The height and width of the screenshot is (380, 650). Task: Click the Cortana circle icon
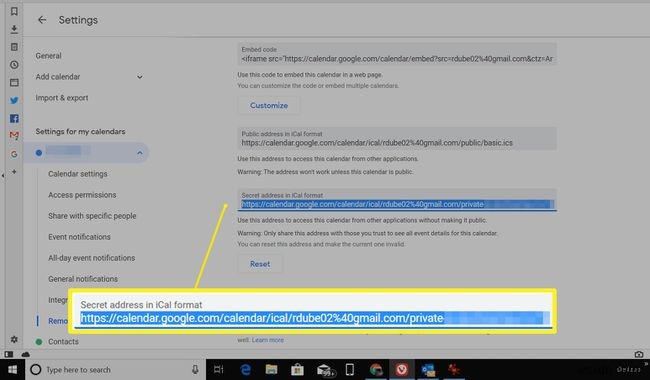[x=36, y=370]
